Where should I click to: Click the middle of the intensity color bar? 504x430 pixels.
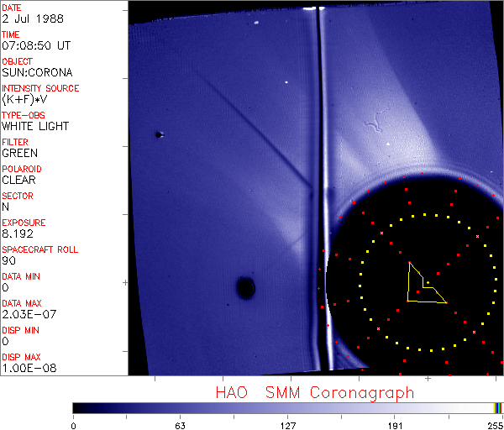tap(287, 407)
